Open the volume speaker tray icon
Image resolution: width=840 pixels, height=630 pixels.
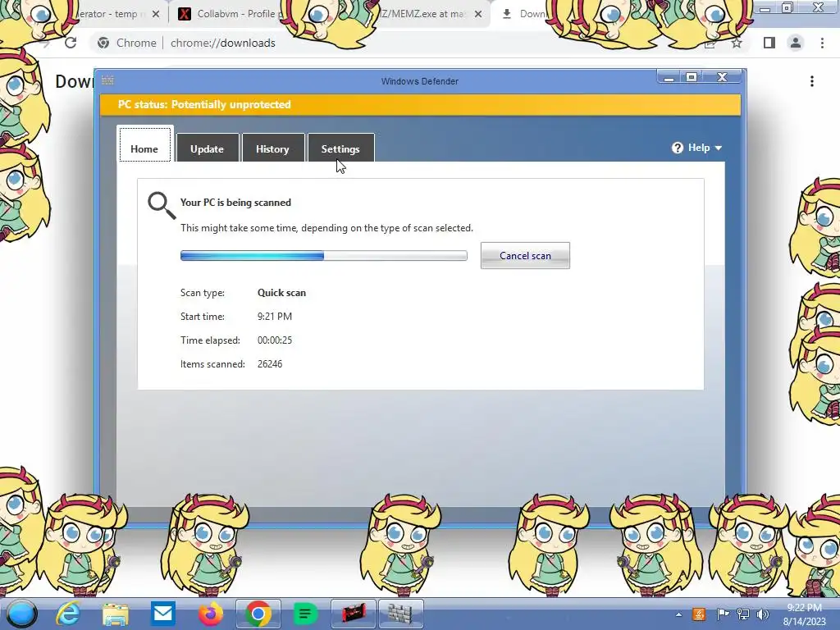(763, 614)
